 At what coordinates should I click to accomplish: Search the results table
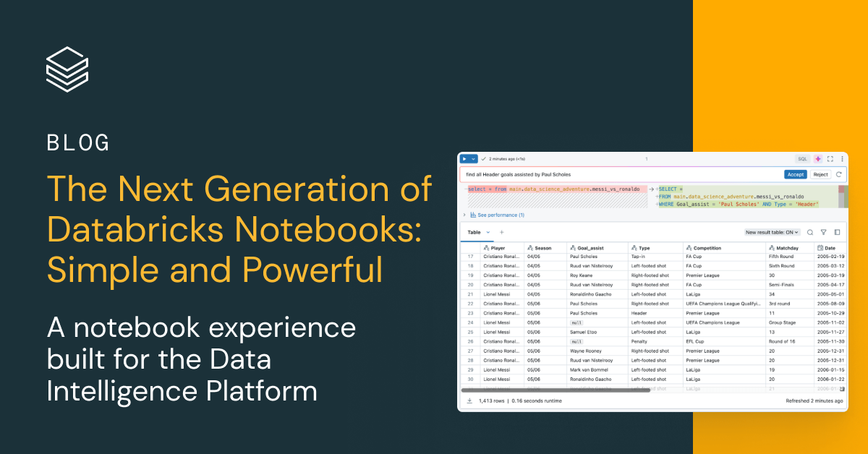810,232
